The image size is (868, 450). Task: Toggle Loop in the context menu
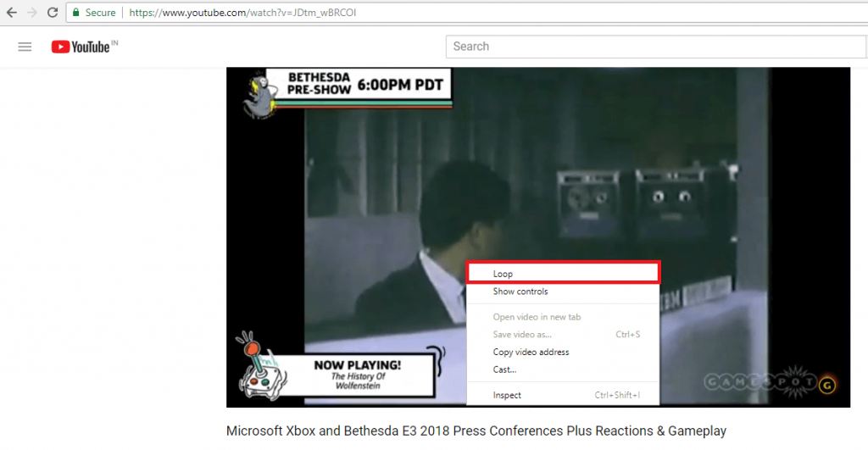point(563,274)
